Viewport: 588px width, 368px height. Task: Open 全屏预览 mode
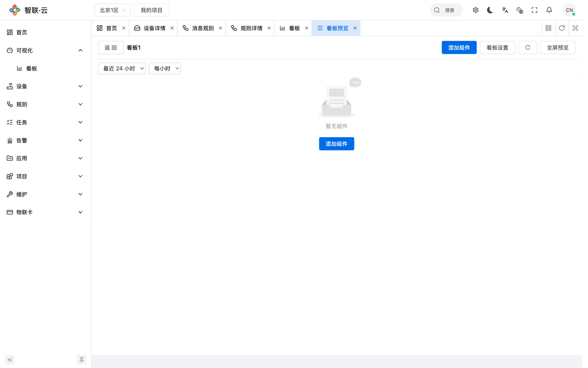(558, 47)
